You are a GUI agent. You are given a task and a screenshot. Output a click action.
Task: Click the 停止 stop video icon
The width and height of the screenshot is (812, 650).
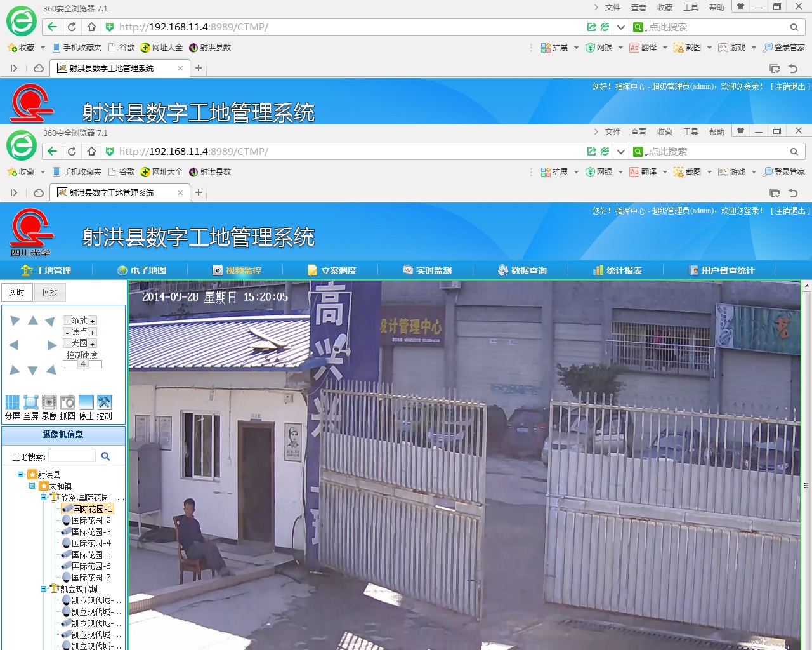(86, 402)
